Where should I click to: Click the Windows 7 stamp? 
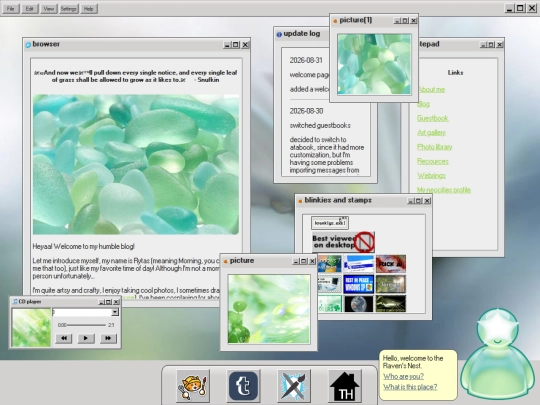pos(330,264)
